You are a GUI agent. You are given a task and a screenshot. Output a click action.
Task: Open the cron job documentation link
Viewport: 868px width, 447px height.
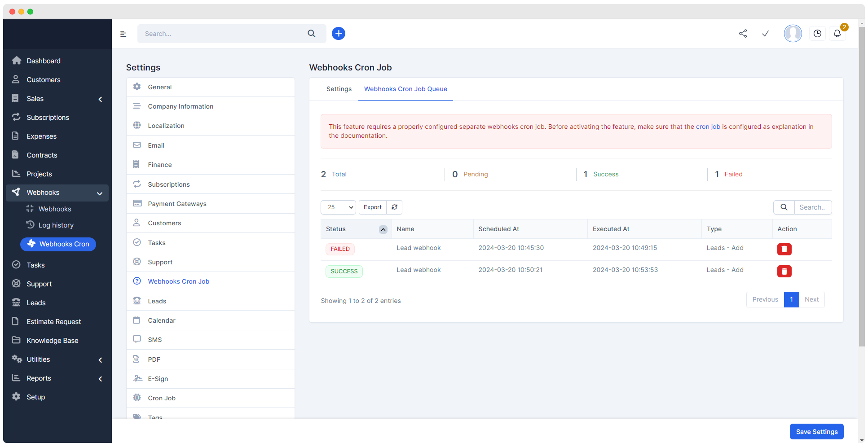(x=708, y=127)
